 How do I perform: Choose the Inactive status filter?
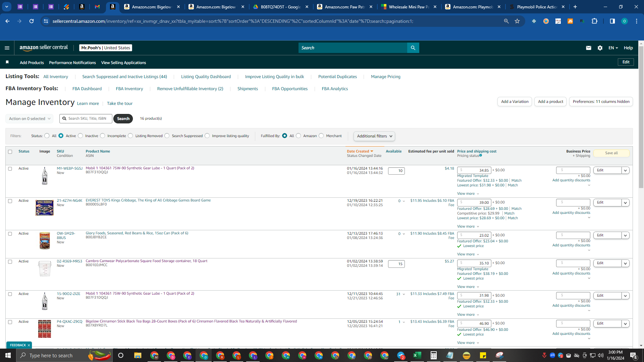(x=80, y=136)
